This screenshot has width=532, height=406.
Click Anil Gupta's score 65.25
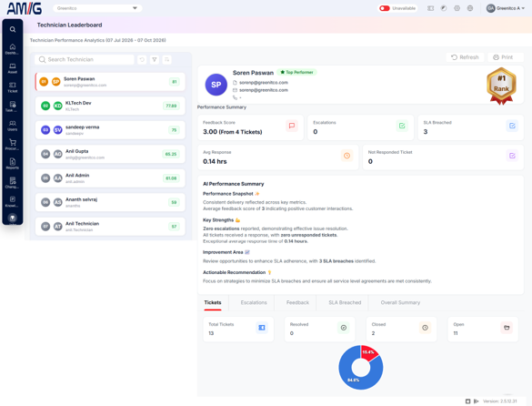coord(171,154)
